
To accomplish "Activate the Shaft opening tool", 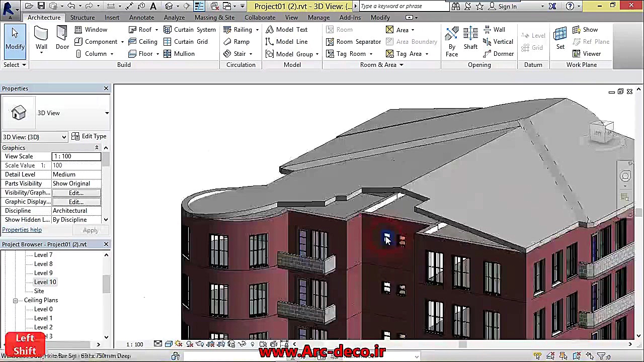I will [x=470, y=39].
